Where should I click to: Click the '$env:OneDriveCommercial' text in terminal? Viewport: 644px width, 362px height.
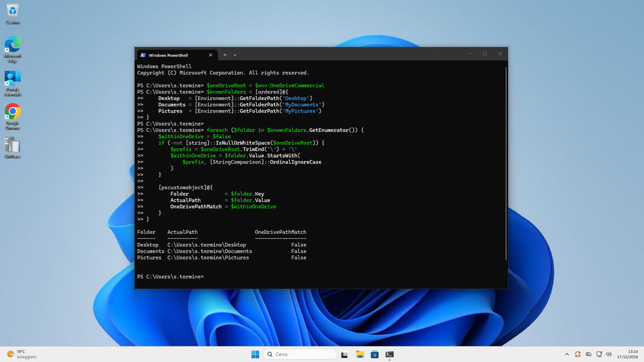point(289,85)
